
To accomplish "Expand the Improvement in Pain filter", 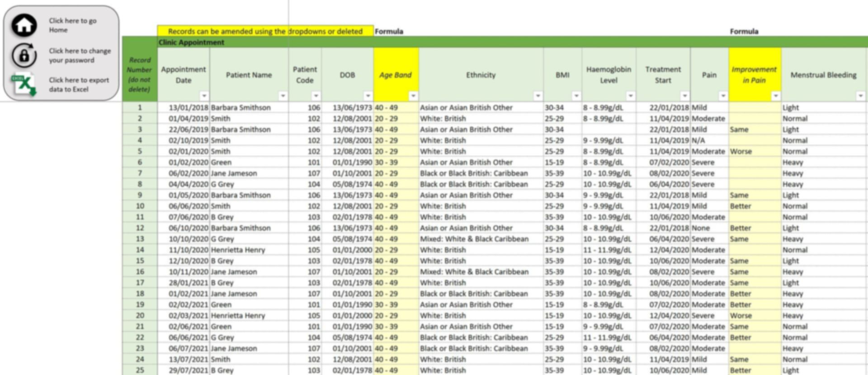I will pos(775,96).
